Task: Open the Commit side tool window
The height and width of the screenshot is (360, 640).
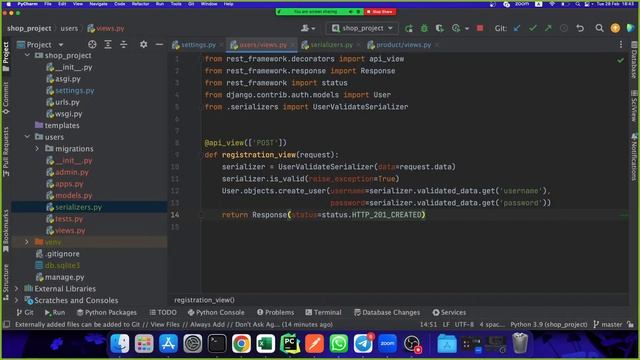Action: pos(6,98)
